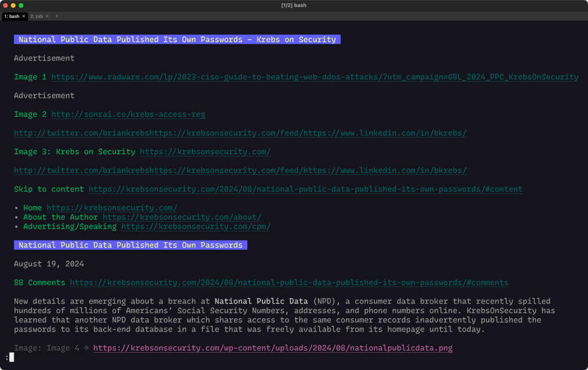
Task: Visit the Advertising/Speaking cpm link
Action: pyautogui.click(x=195, y=227)
